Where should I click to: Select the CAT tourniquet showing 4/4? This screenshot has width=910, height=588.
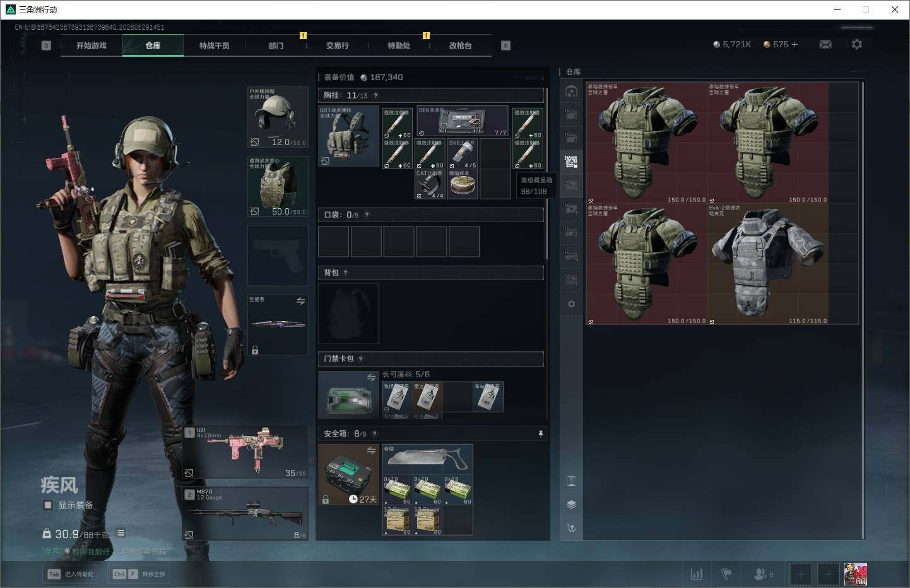pos(430,184)
